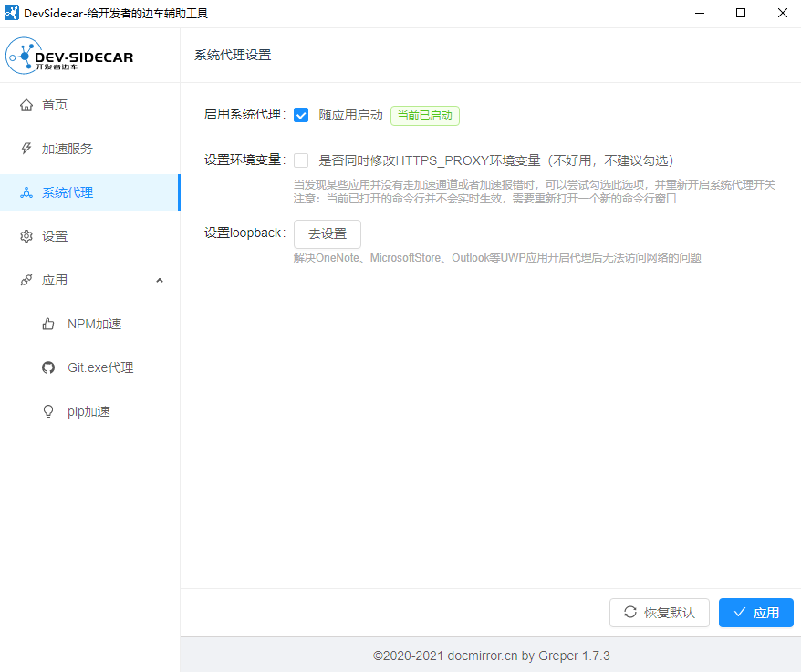Collapse the 应用 submenu arrow
801x672 pixels.
(160, 280)
